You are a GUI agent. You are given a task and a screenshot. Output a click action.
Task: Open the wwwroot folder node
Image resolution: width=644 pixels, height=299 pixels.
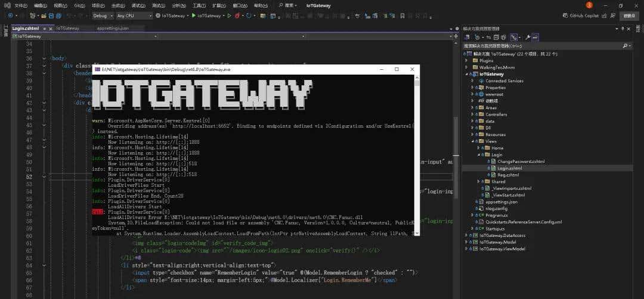pos(494,94)
